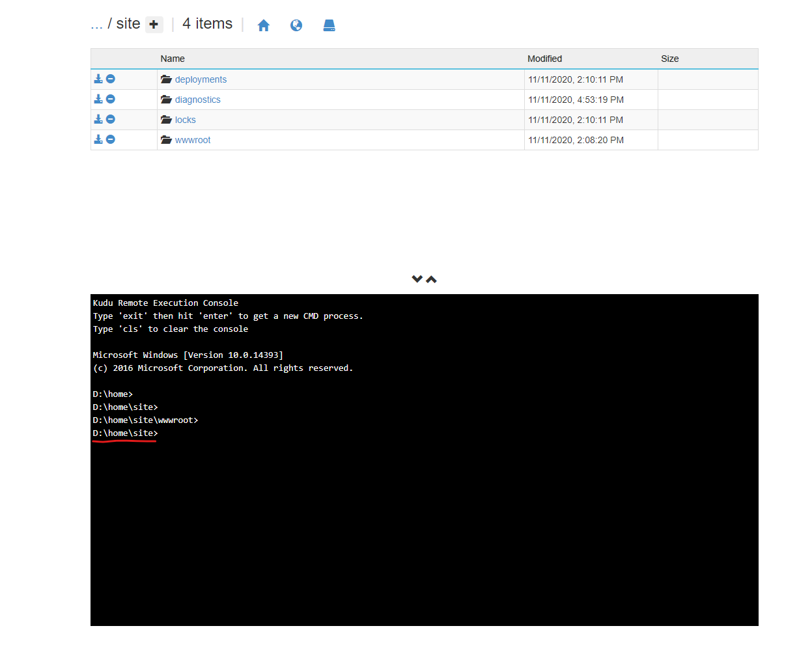Viewport: 812px width, 667px height.
Task: Click 'Microsoft Windows [Version 10.0.14393]' line
Action: (188, 355)
